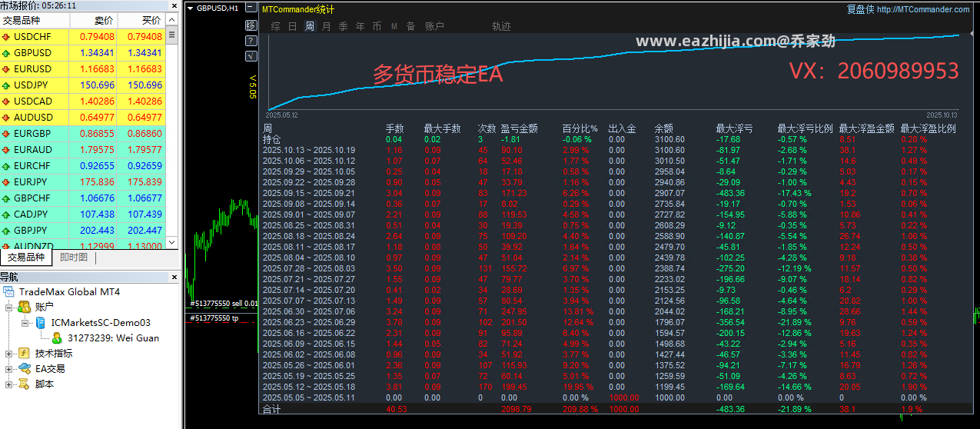The image size is (980, 429).
Task: Switch to the 即时图 tab
Action: point(73,258)
